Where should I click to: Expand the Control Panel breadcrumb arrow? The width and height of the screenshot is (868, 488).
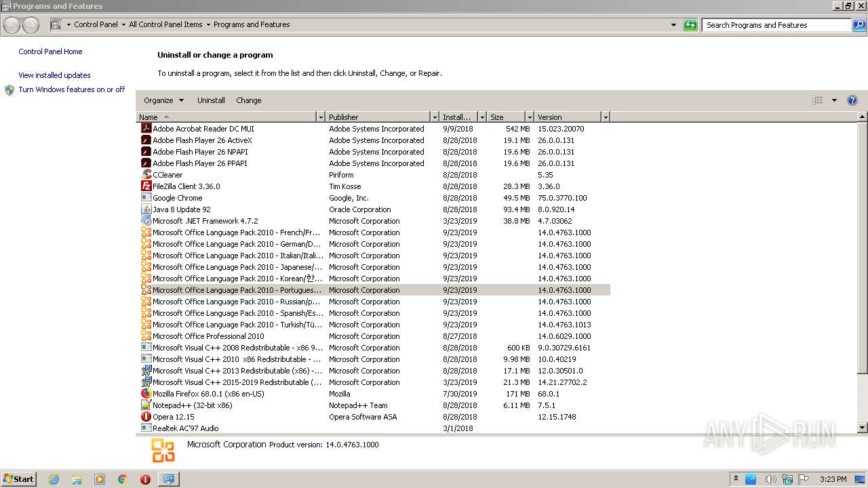(123, 25)
